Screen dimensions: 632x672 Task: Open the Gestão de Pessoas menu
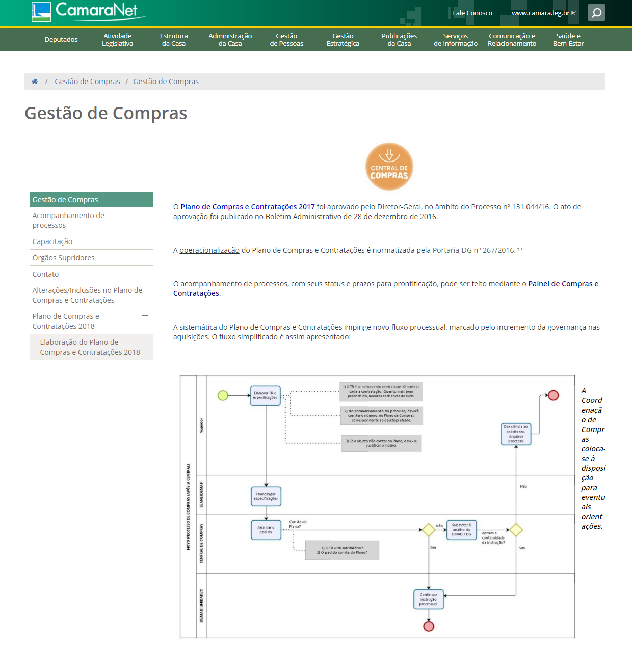286,40
